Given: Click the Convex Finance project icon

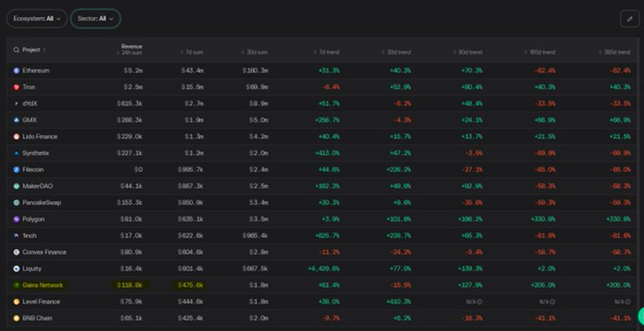Looking at the screenshot, I should [16, 252].
